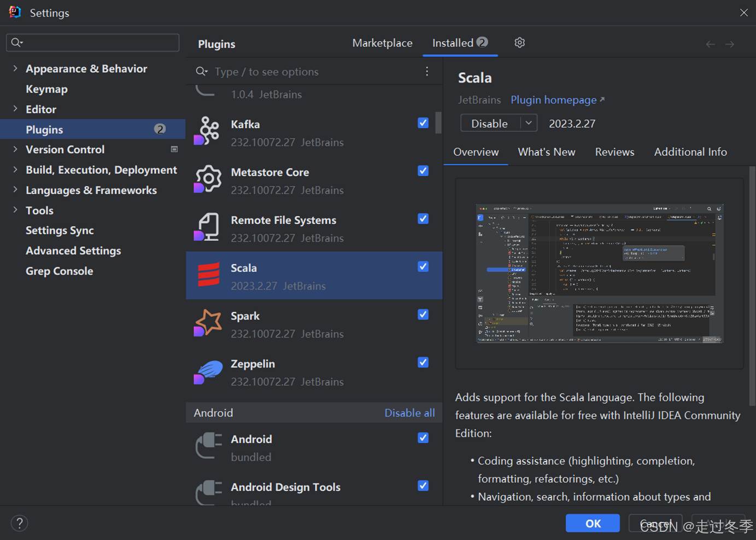Image resolution: width=756 pixels, height=540 pixels.
Task: Uncheck the Android plugin checkbox
Action: [423, 438]
